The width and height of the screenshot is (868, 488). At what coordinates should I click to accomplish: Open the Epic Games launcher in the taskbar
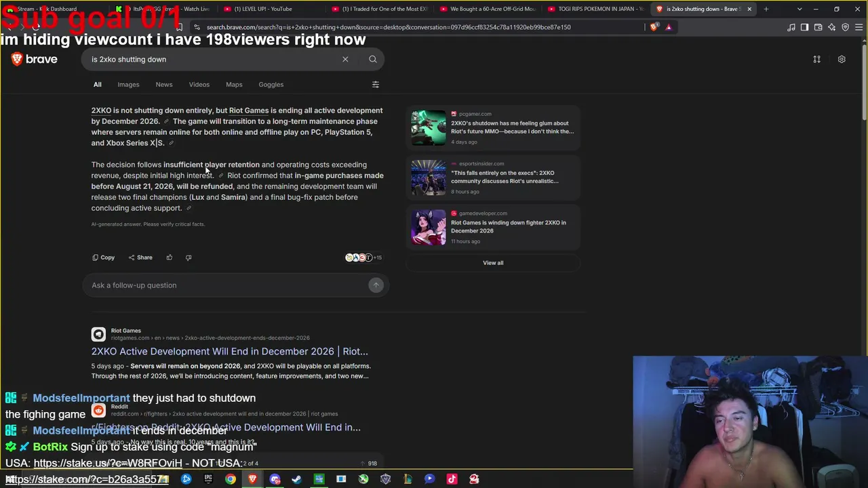tap(208, 479)
